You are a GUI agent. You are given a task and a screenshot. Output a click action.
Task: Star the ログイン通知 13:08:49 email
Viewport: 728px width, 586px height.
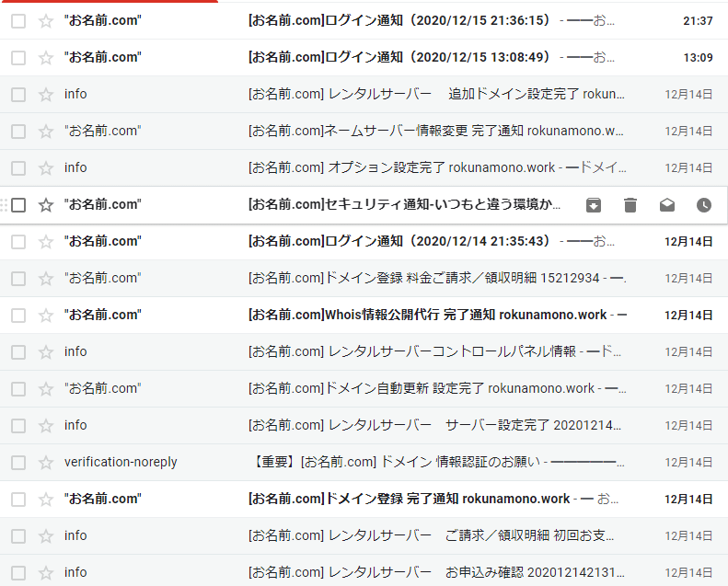coord(45,58)
